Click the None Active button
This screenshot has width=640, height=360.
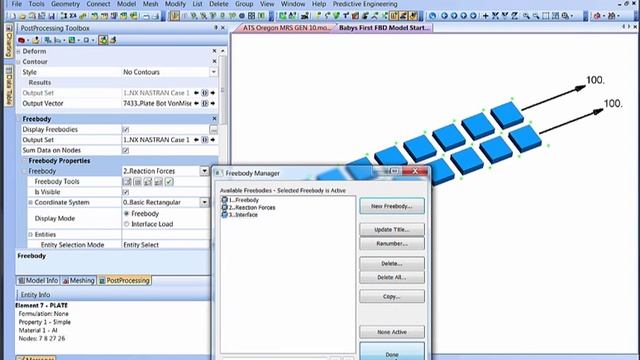[392, 332]
